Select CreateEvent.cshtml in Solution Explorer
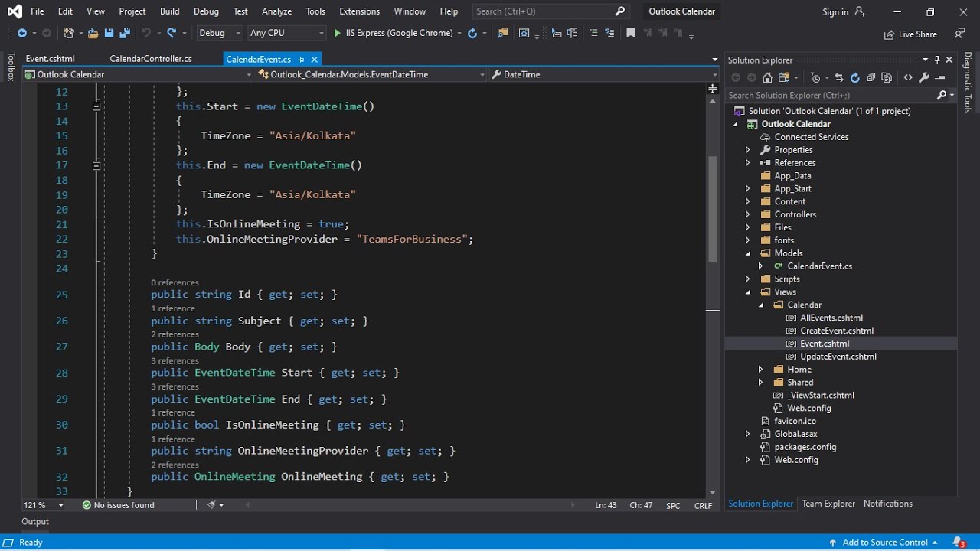 pos(837,331)
